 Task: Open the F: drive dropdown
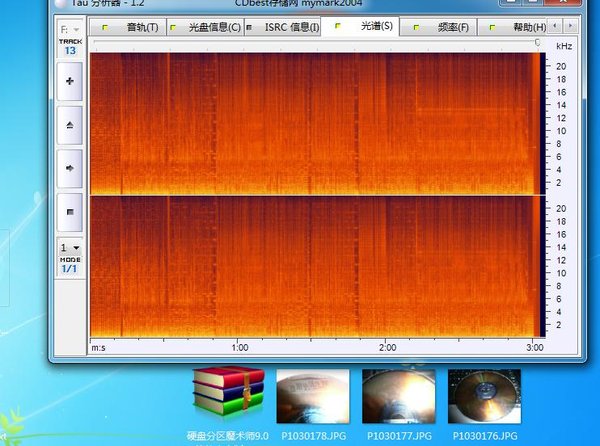pos(70,29)
